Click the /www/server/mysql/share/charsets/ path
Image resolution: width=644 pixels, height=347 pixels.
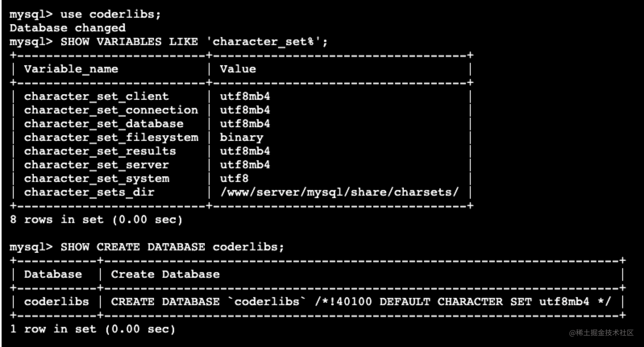tap(339, 192)
